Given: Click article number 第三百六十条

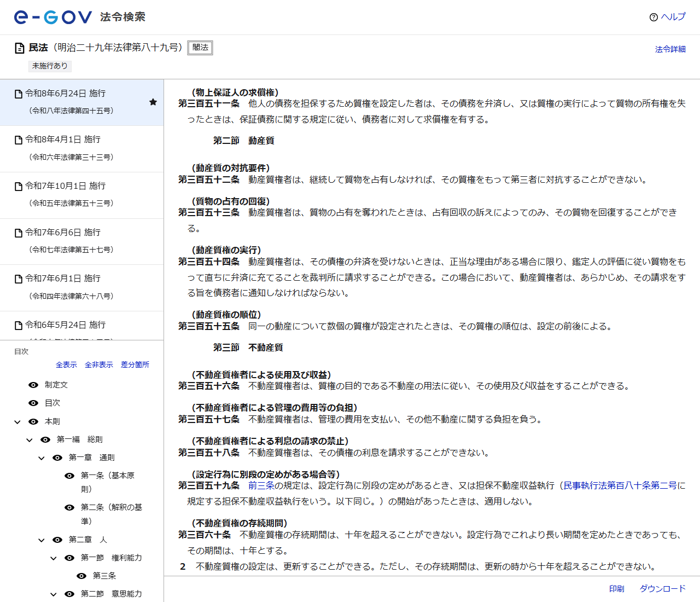Looking at the screenshot, I should coord(205,535).
